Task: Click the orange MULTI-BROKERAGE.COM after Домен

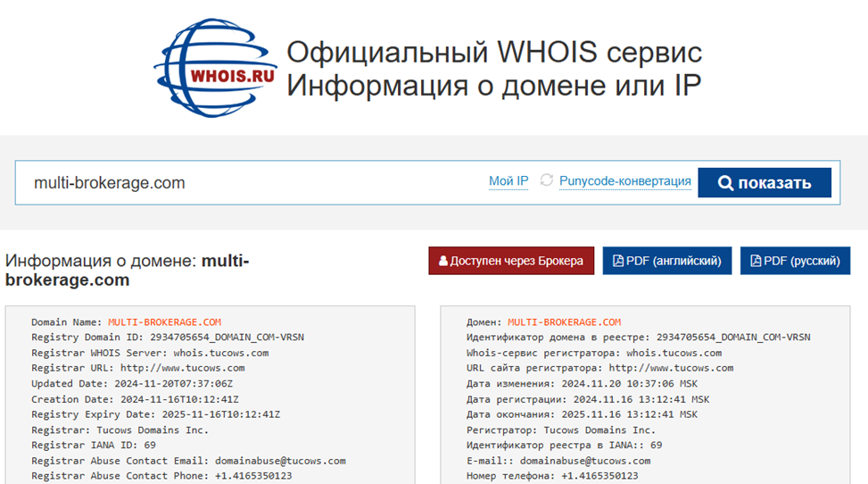Action: coord(564,322)
